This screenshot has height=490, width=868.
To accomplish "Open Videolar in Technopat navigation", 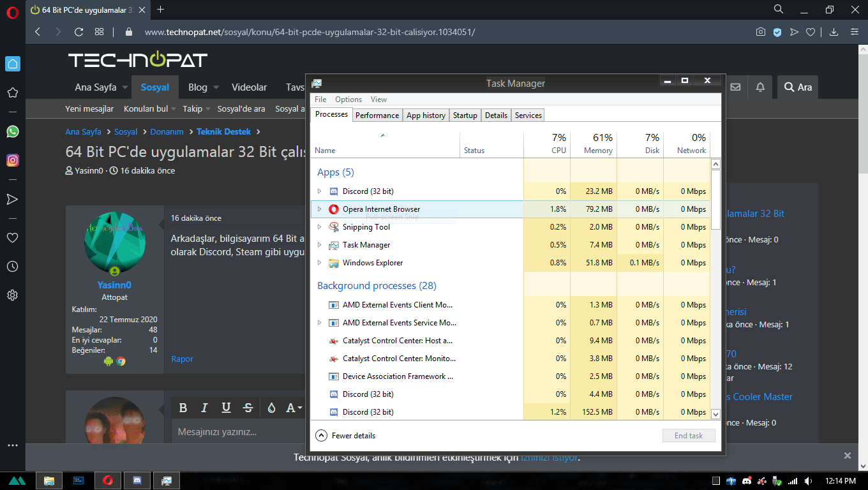I will tap(249, 87).
